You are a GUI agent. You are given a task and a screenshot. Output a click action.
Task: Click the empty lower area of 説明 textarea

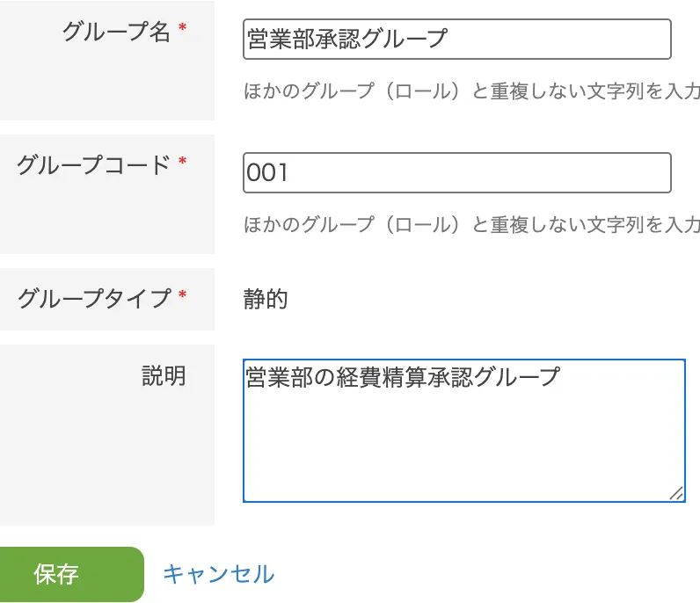(463, 457)
